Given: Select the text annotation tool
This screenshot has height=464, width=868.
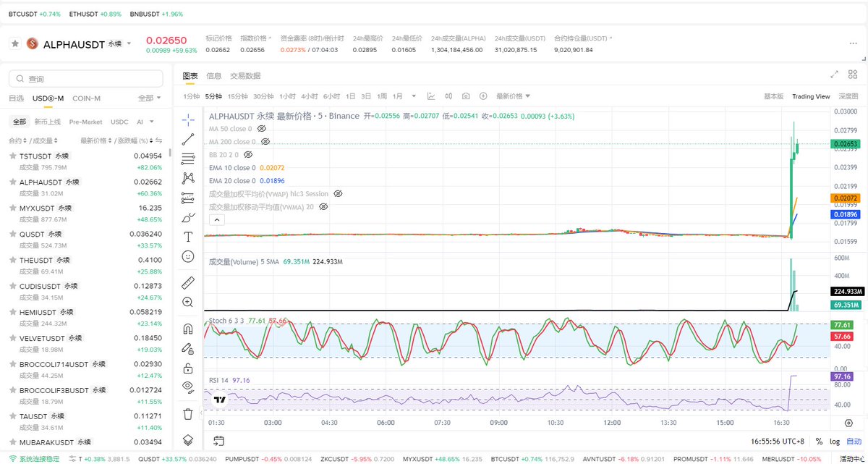Looking at the screenshot, I should click(x=188, y=237).
